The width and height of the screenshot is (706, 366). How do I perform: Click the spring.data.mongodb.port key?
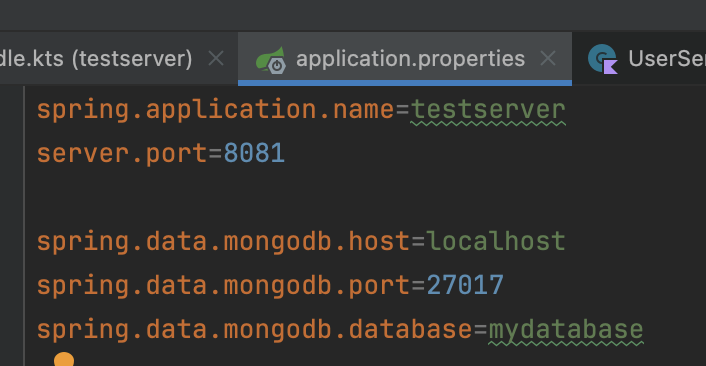(x=223, y=286)
